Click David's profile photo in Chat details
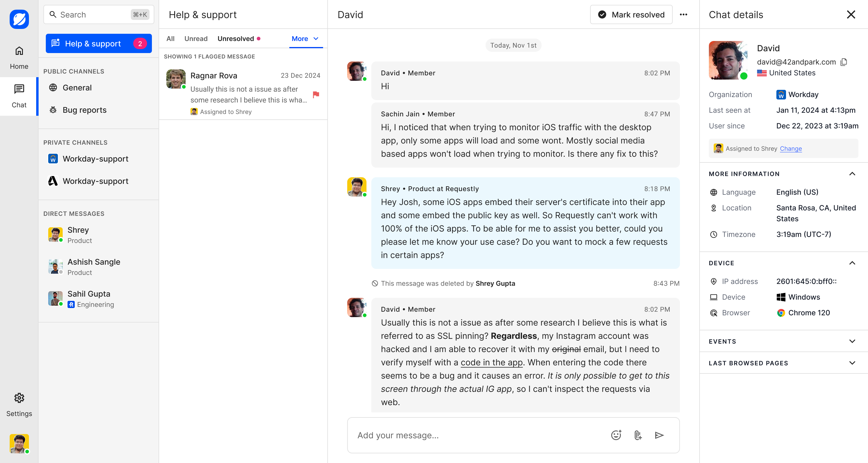 coord(728,60)
